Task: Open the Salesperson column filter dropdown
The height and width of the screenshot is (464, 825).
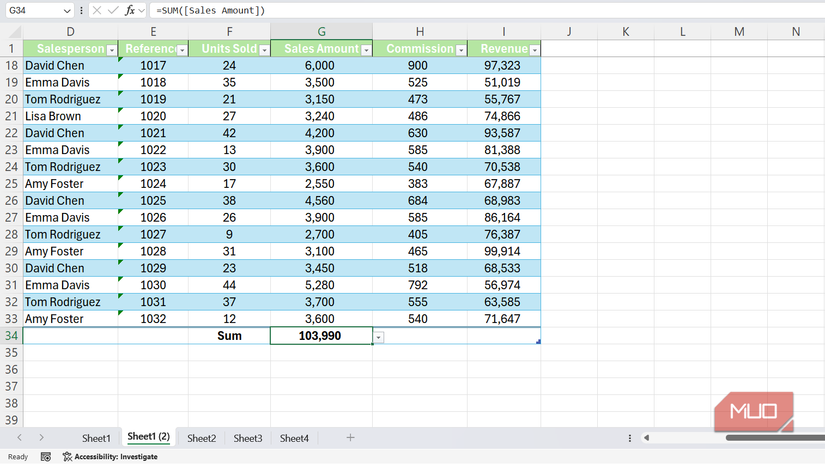Action: coord(112,50)
